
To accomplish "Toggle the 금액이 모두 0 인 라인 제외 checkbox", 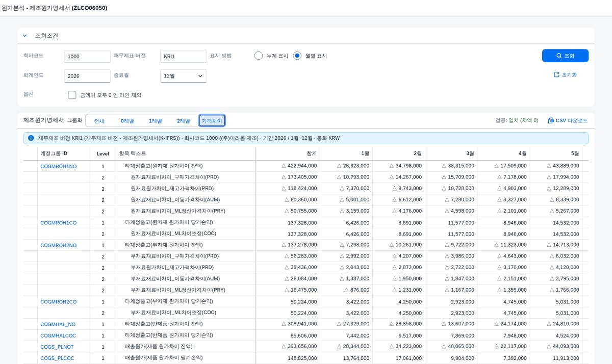I will pyautogui.click(x=72, y=95).
